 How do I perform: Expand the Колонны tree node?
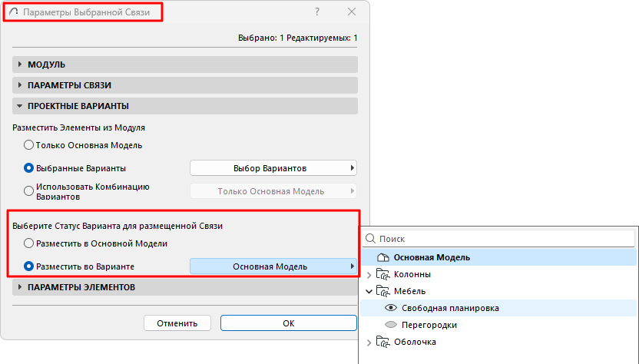369,274
